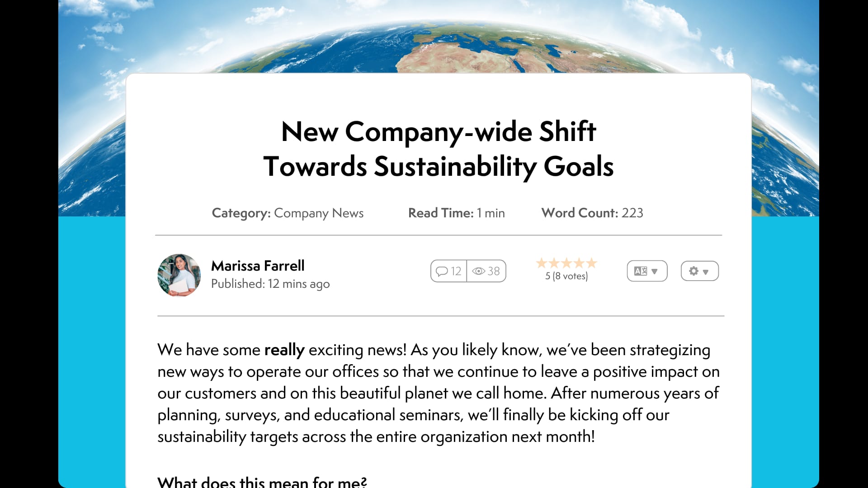Viewport: 868px width, 488px height.
Task: Click the first rating star
Action: coord(541,263)
